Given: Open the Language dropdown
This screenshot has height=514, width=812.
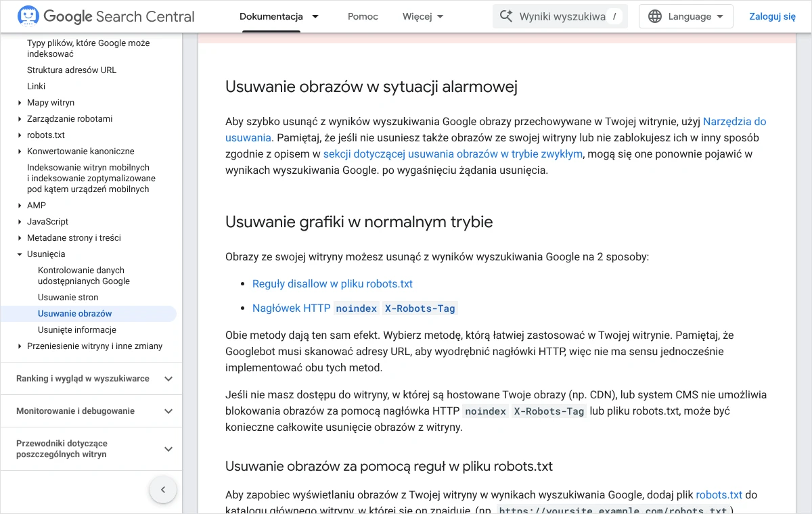Looking at the screenshot, I should click(x=686, y=16).
